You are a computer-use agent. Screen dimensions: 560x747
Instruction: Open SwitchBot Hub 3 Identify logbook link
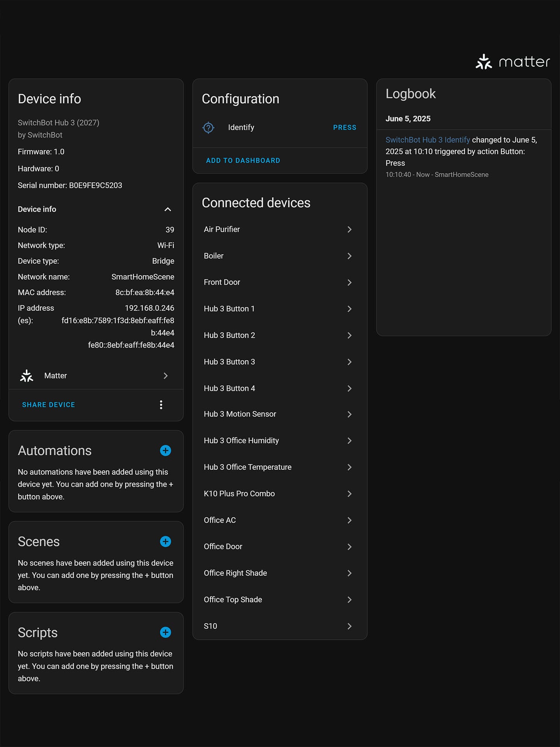pos(428,140)
